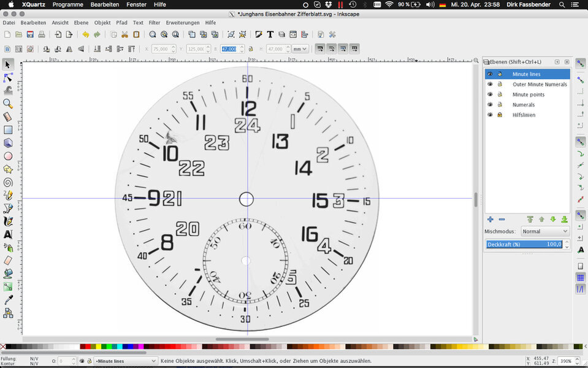Add new layer with plus button

pos(490,220)
